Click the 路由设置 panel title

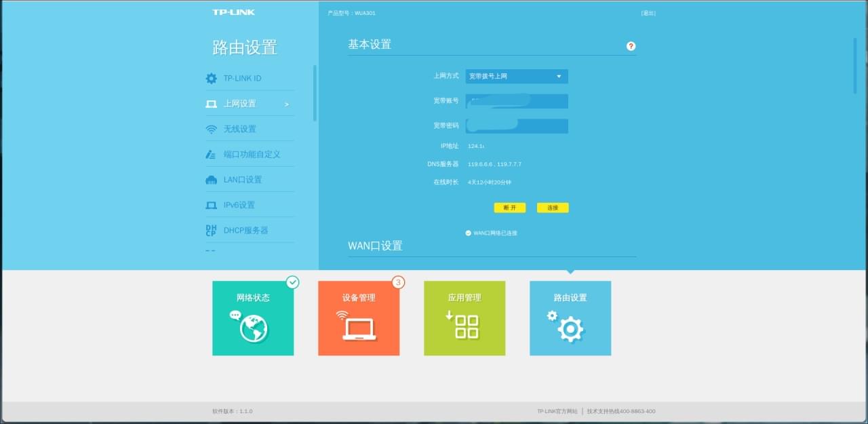click(245, 47)
